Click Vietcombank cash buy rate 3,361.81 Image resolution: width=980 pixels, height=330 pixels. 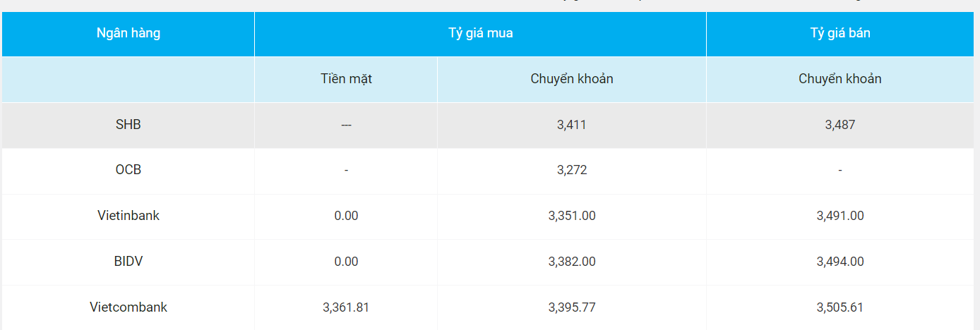coord(346,307)
